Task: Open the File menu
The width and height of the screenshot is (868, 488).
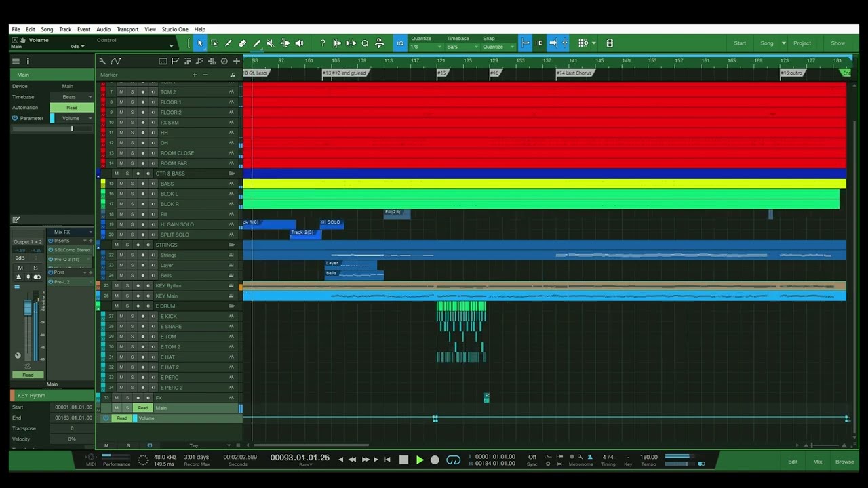Action: pyautogui.click(x=16, y=29)
